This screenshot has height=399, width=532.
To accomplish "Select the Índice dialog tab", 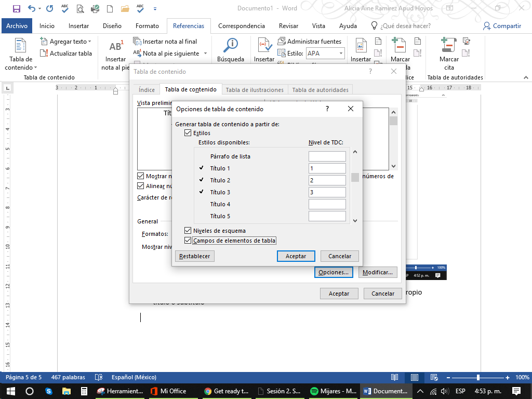I will (x=147, y=89).
